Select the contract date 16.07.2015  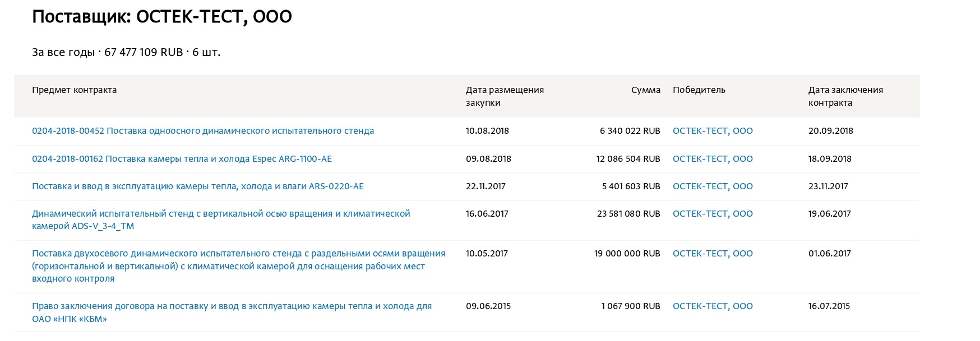829,306
